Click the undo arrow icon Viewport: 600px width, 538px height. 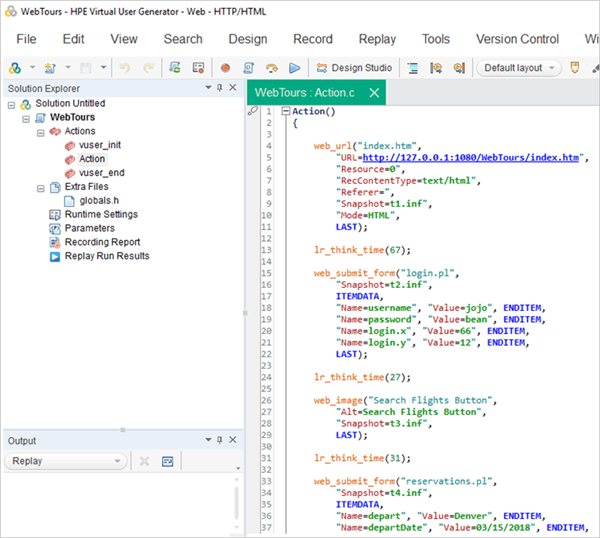pyautogui.click(x=124, y=68)
